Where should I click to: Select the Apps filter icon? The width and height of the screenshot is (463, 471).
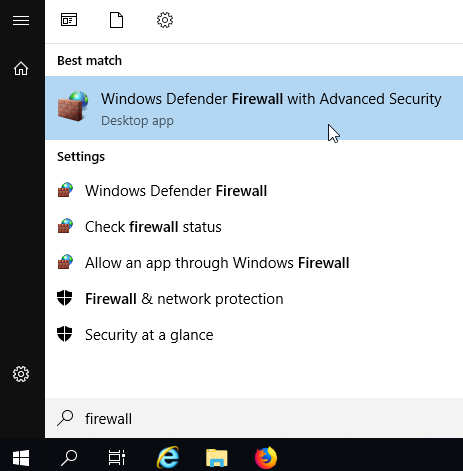point(69,20)
